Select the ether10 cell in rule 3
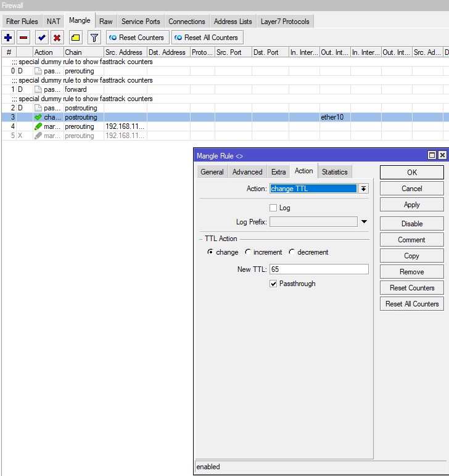Image resolution: width=449 pixels, height=476 pixels. pos(335,117)
